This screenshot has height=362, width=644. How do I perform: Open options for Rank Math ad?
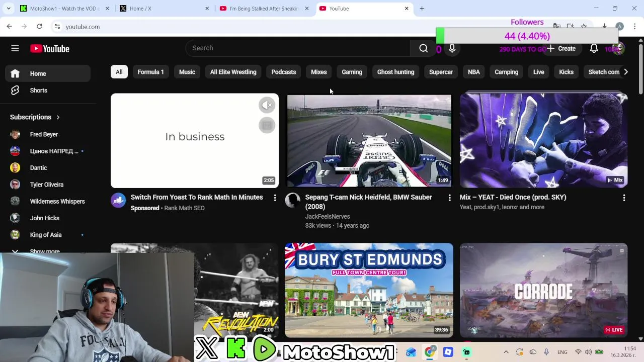point(275,198)
